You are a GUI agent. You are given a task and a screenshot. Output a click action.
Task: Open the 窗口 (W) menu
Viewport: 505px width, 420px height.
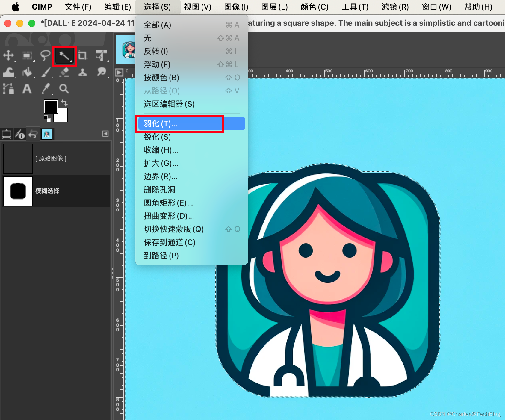tap(437, 7)
